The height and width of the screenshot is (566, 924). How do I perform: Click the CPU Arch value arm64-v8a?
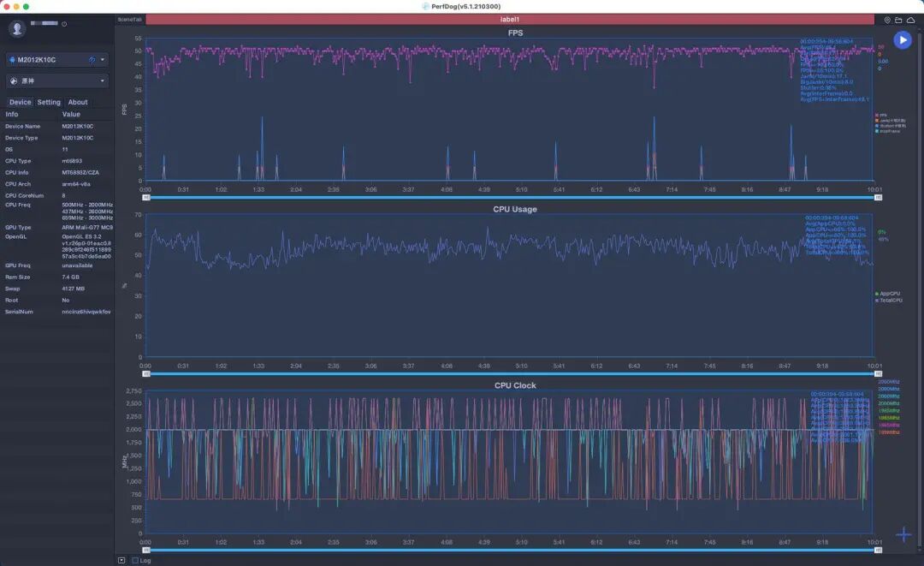click(76, 184)
